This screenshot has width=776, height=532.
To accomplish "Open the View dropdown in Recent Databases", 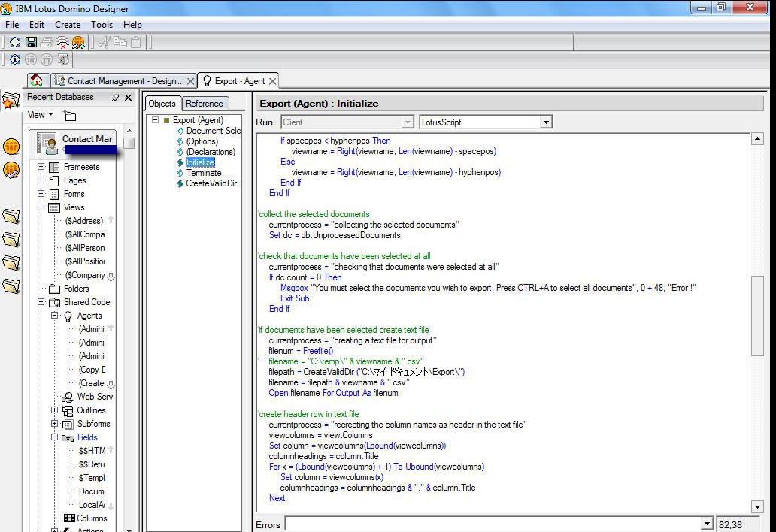I will pos(41,115).
